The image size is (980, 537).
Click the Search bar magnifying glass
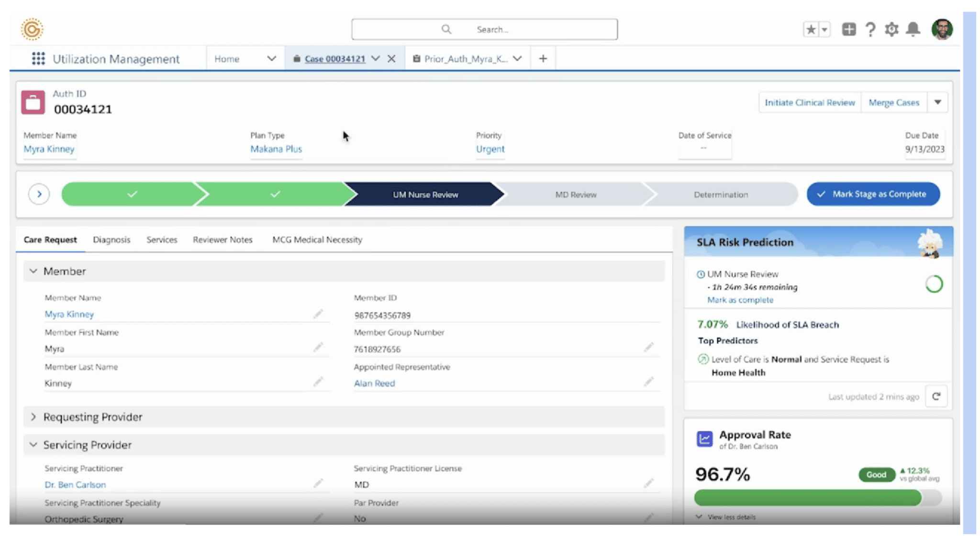click(446, 29)
